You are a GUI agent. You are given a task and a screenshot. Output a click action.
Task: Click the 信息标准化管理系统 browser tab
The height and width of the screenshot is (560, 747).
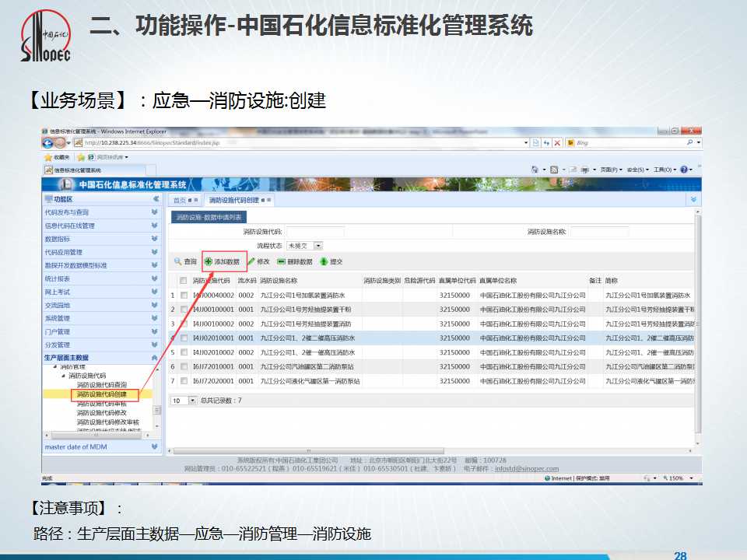pyautogui.click(x=94, y=170)
